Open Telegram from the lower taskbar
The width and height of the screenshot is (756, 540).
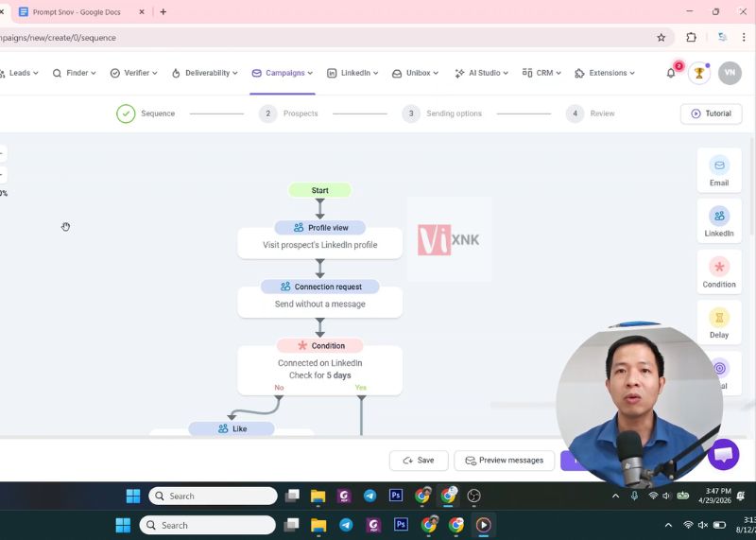pos(346,525)
